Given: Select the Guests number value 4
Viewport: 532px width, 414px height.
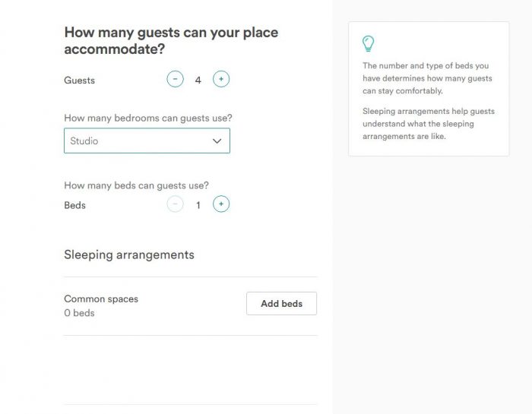Looking at the screenshot, I should click(x=198, y=80).
